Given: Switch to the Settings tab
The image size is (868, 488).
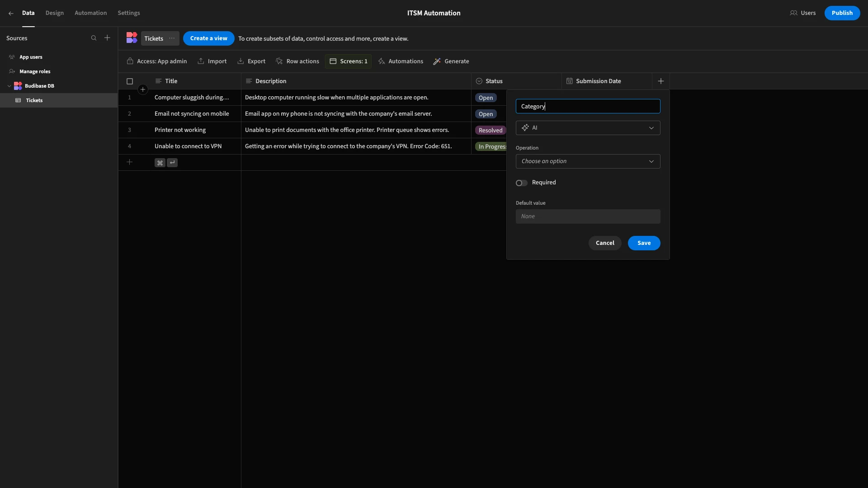Looking at the screenshot, I should coord(129,13).
